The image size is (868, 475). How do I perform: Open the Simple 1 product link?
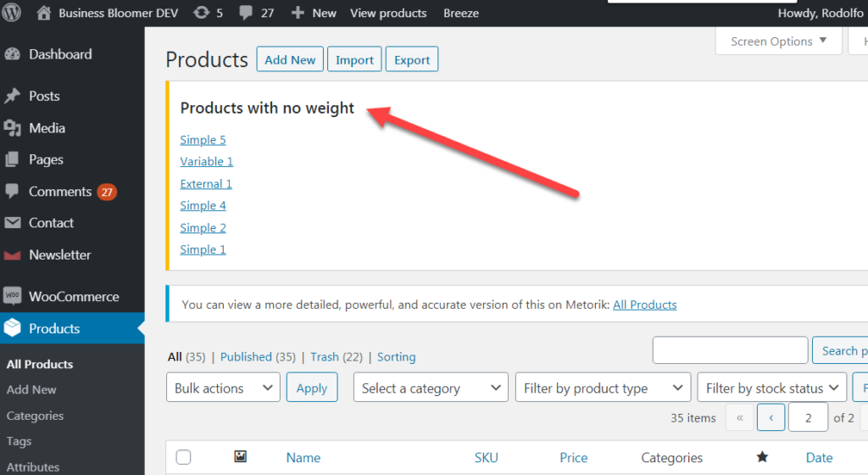203,249
